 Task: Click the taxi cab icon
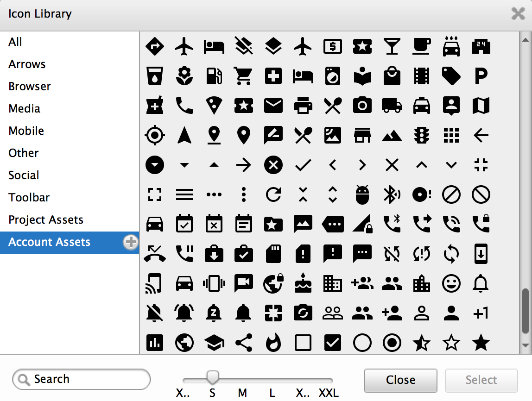click(421, 106)
